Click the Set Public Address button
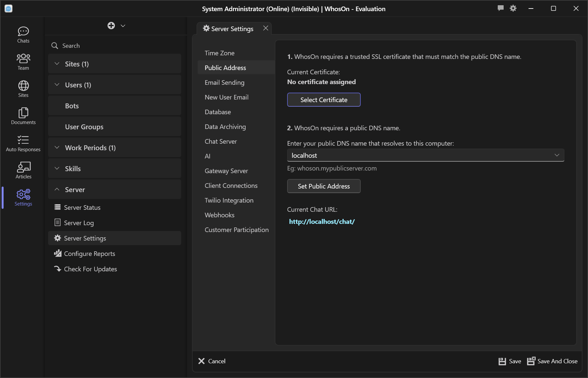This screenshot has width=588, height=378. pyautogui.click(x=324, y=186)
